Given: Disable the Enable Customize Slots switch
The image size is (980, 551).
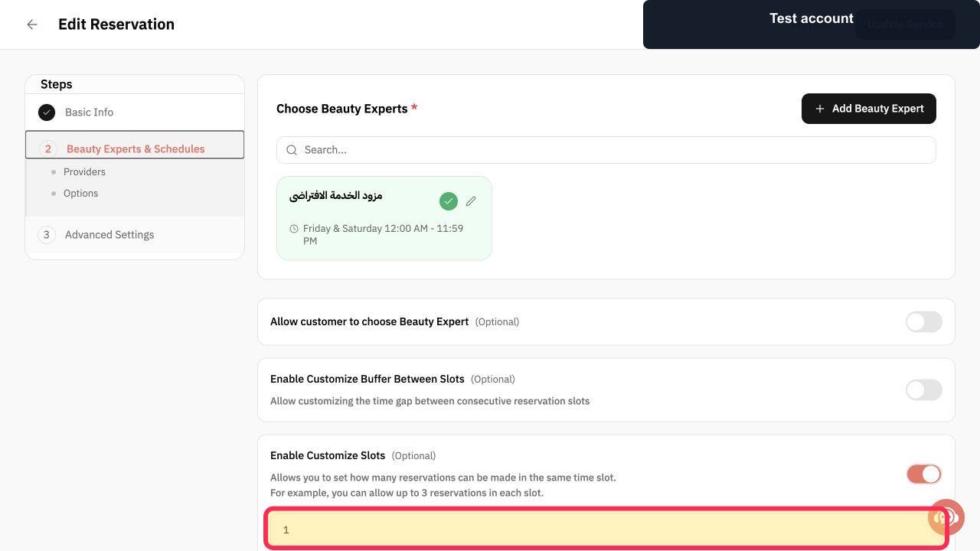Looking at the screenshot, I should point(924,474).
